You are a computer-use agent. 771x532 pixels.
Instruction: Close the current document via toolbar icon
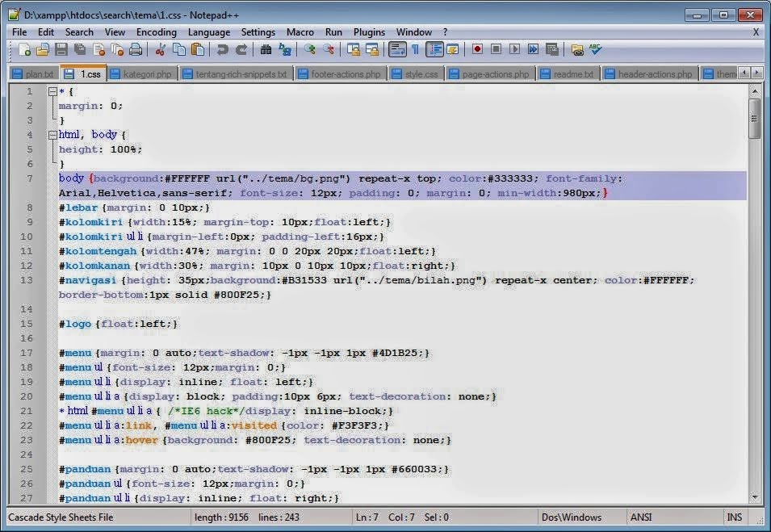(x=98, y=49)
